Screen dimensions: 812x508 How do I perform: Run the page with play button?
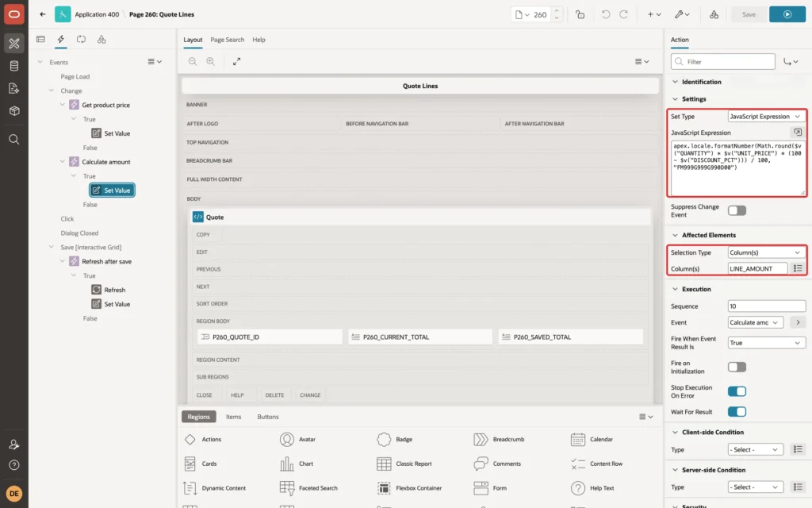(787, 14)
